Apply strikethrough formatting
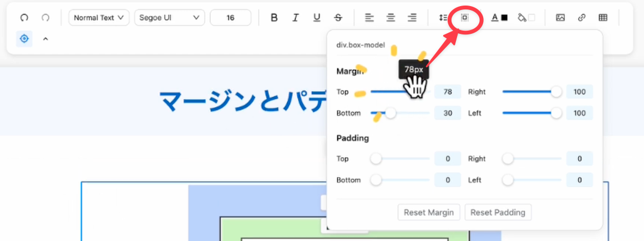The width and height of the screenshot is (644, 241). click(x=338, y=18)
